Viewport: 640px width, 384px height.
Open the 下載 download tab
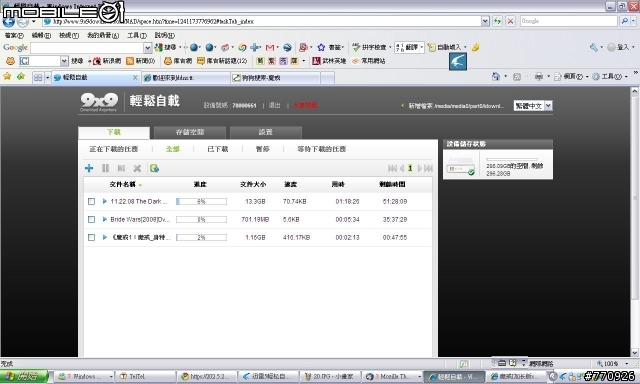click(114, 132)
